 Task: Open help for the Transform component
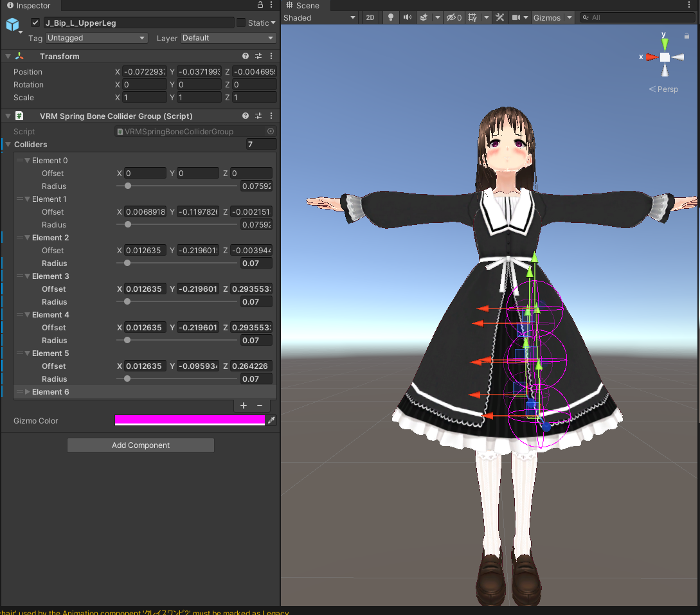pyautogui.click(x=245, y=56)
